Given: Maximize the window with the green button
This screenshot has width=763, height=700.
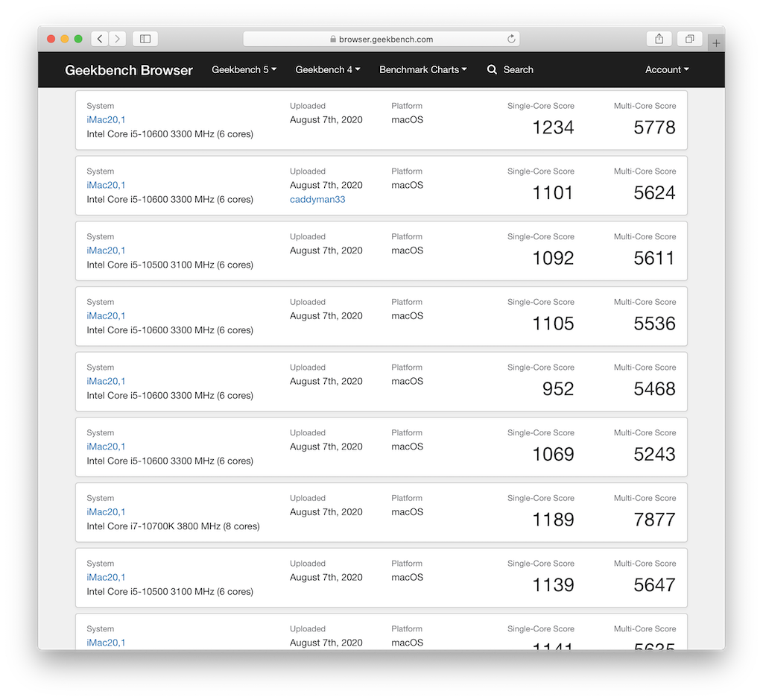Looking at the screenshot, I should click(78, 39).
